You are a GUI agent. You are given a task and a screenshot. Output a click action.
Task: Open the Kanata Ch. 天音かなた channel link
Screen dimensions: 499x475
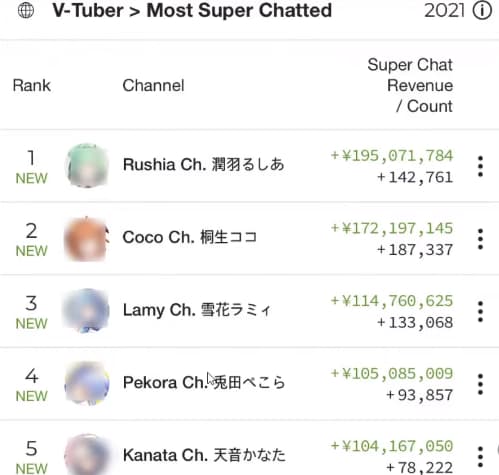click(204, 455)
